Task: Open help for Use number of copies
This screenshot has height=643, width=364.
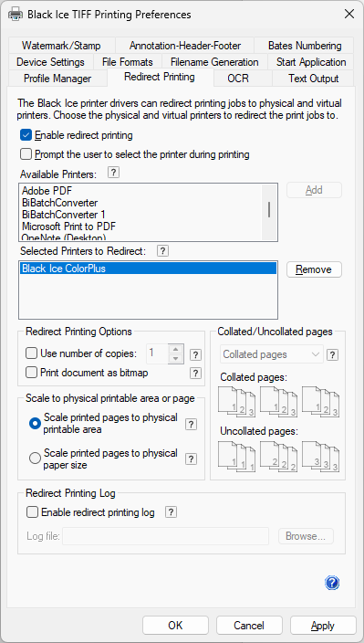Action: click(196, 354)
